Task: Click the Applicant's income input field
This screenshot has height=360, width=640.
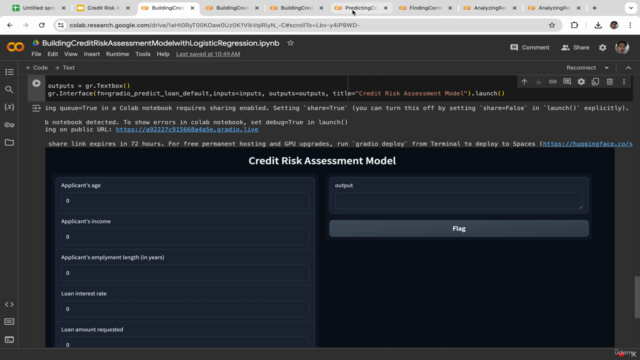Action: click(185, 237)
